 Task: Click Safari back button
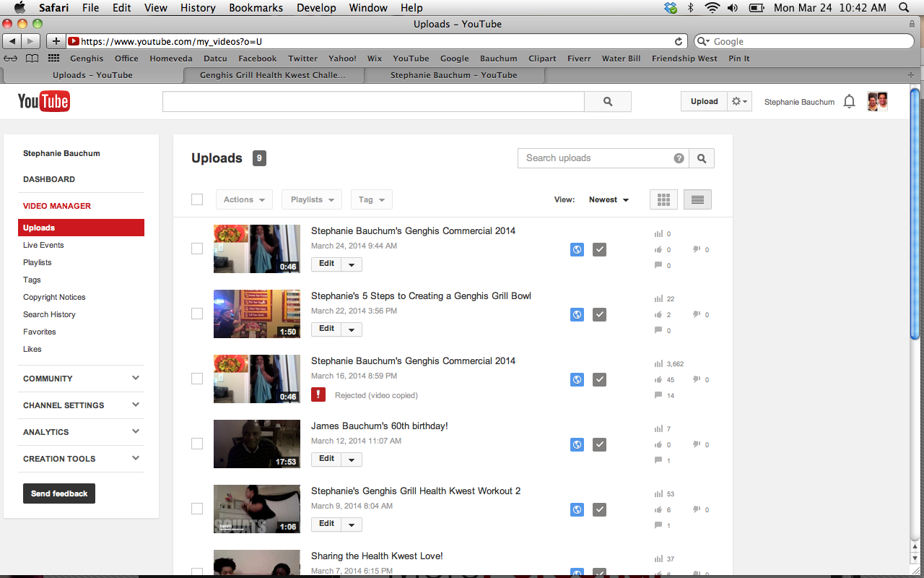(x=12, y=41)
